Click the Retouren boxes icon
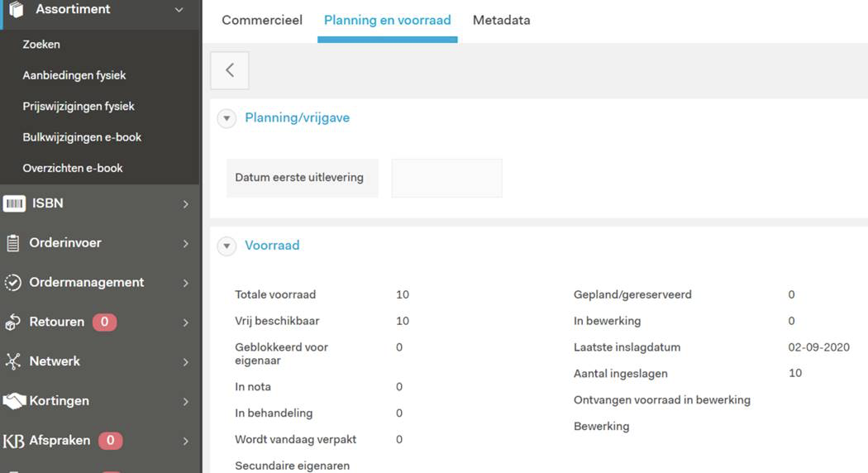Screen dimensions: 868x473 [13, 322]
